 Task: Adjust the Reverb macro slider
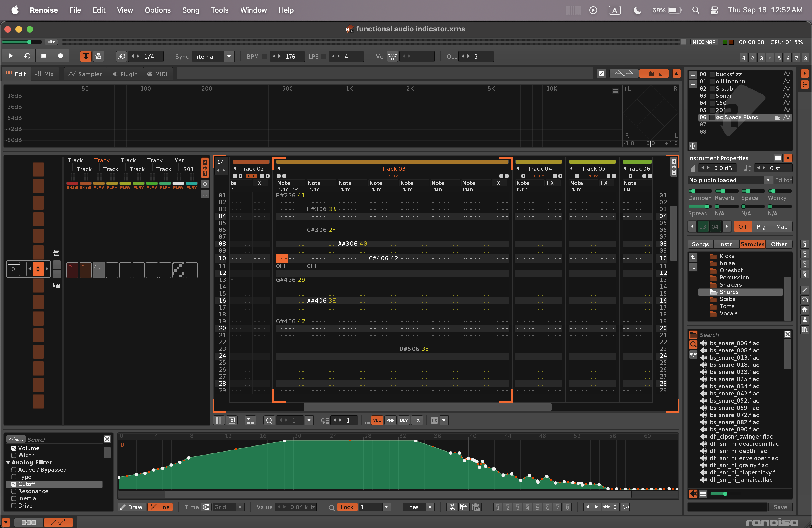pyautogui.click(x=726, y=191)
